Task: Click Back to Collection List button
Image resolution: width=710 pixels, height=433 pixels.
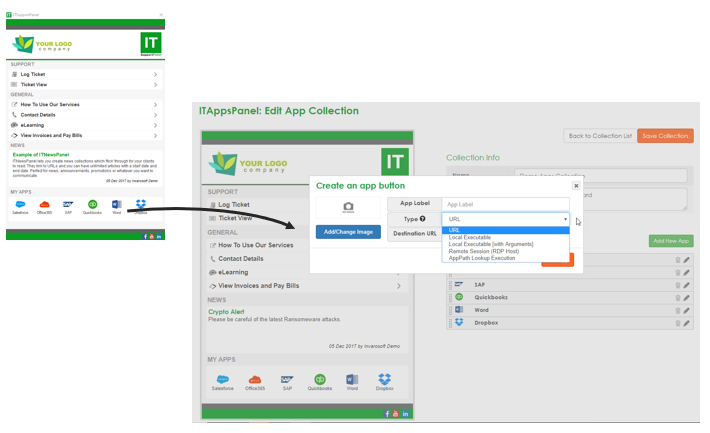Action: [x=600, y=136]
